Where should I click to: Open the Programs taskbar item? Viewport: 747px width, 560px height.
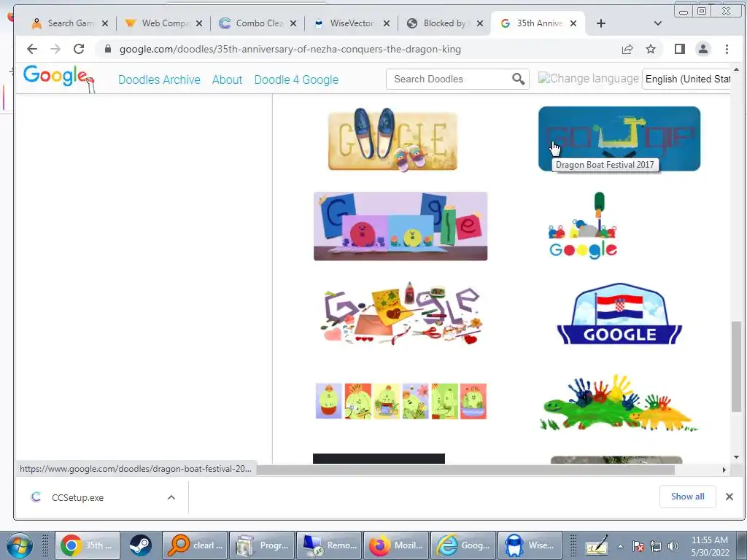pyautogui.click(x=262, y=545)
